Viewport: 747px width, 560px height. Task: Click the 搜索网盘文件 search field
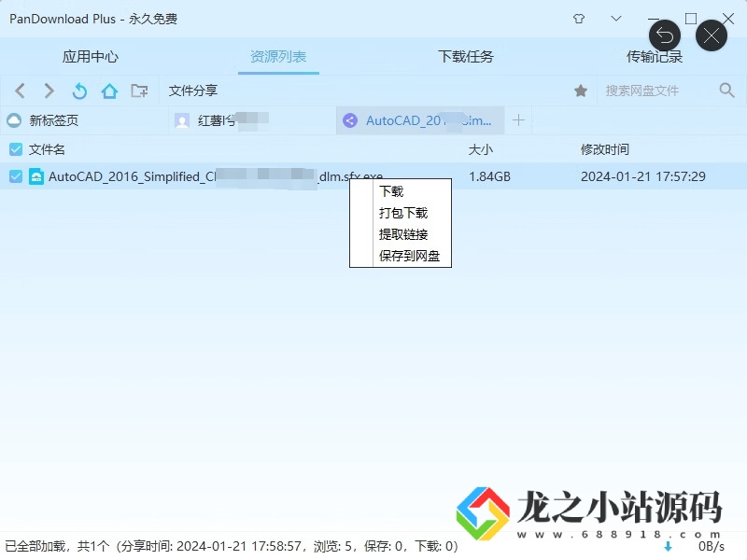[656, 91]
